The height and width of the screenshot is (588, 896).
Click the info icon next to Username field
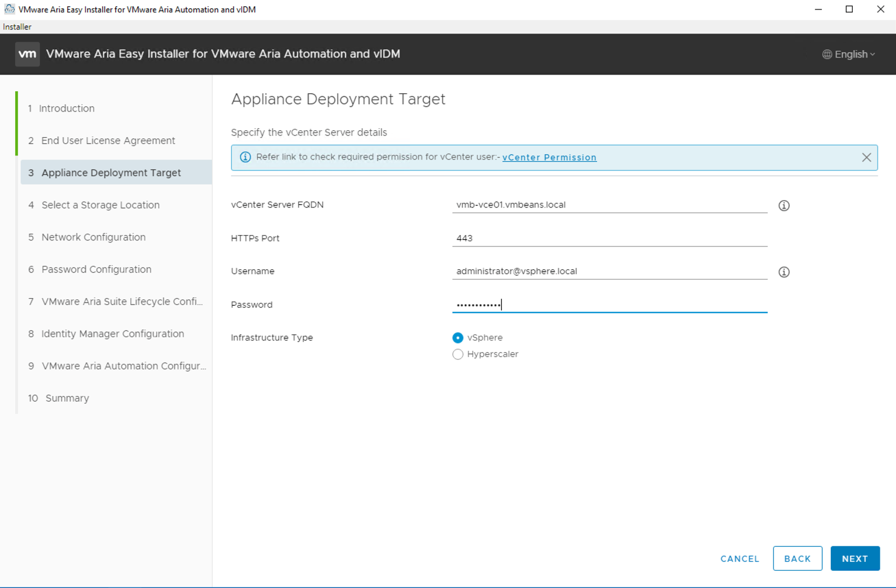pyautogui.click(x=784, y=272)
